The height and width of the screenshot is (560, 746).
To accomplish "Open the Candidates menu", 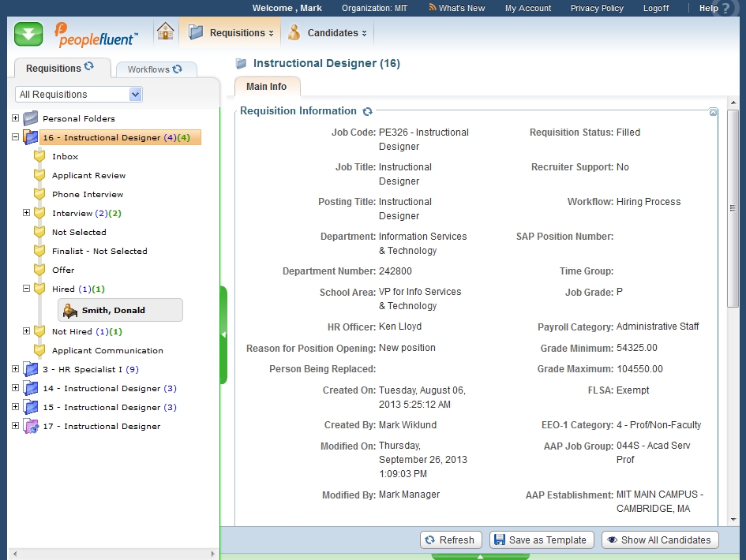I will point(328,33).
